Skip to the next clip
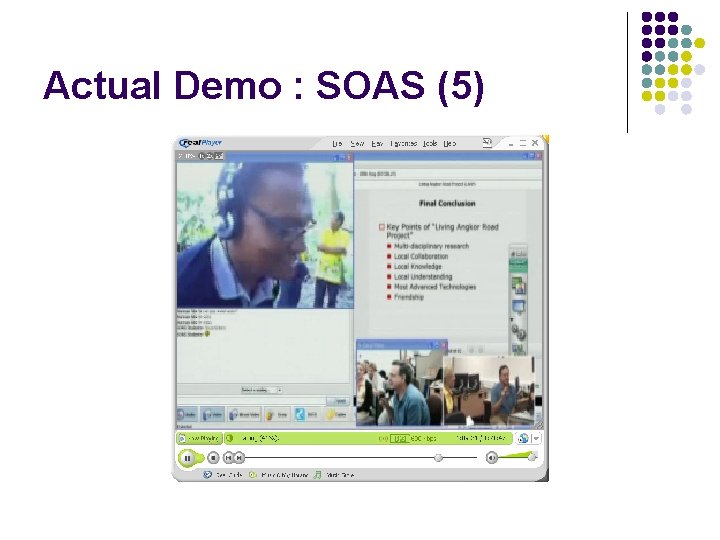 point(239,458)
